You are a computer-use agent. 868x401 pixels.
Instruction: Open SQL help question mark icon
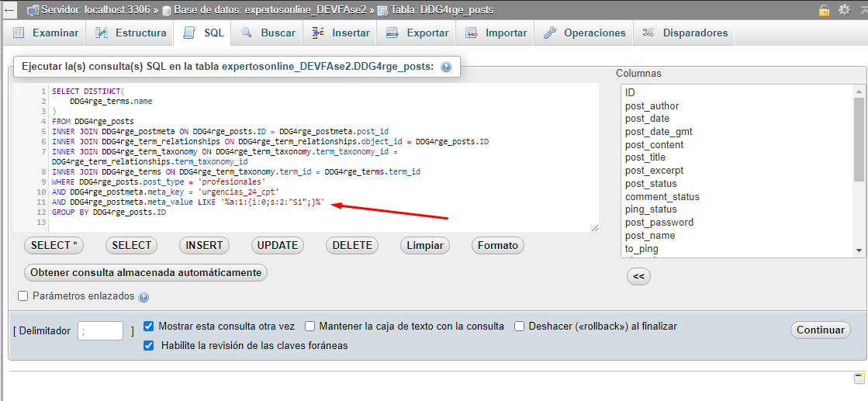pos(445,67)
